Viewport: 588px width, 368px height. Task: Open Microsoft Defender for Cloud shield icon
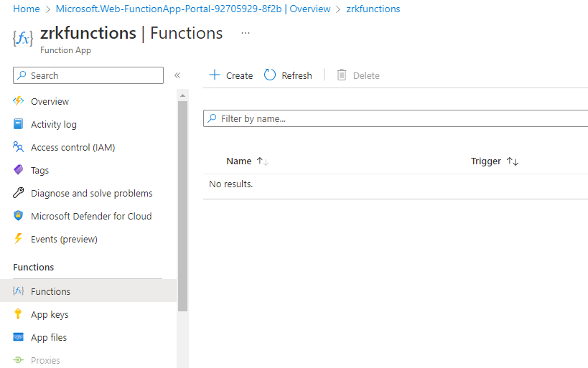(x=19, y=216)
